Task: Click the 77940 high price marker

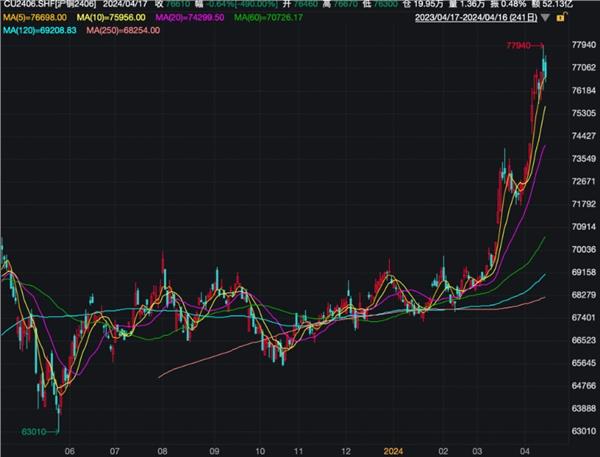Action: click(519, 46)
